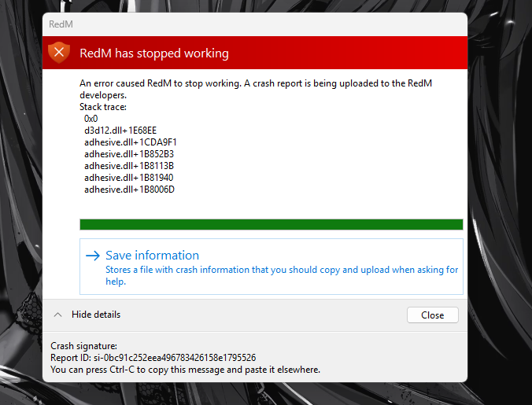
Task: Select the adhesive.dll+1CDA9F1 stack line
Action: tap(131, 142)
